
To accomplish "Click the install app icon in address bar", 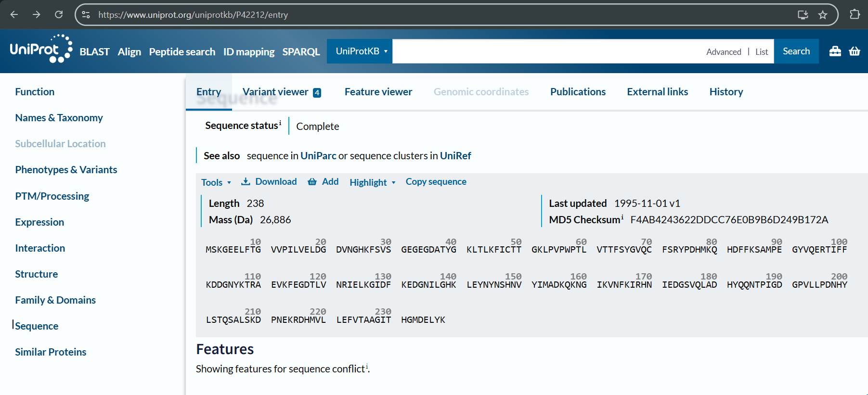I will [x=803, y=15].
